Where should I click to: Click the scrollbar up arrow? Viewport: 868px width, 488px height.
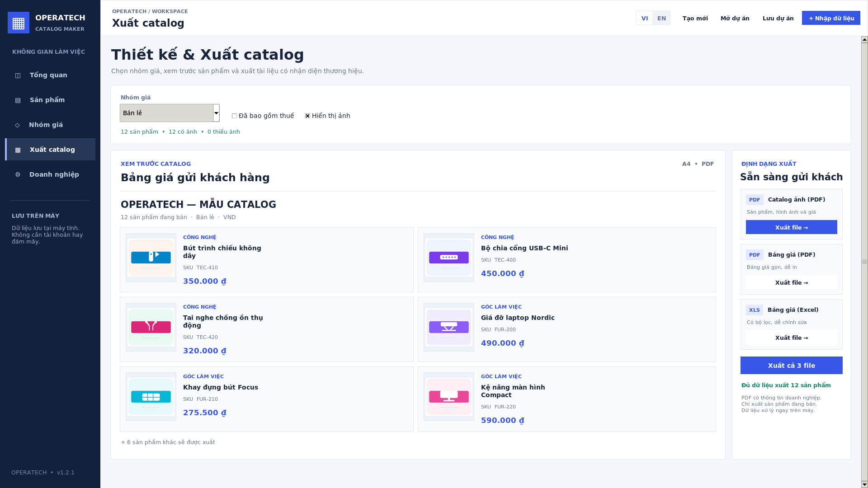click(864, 40)
